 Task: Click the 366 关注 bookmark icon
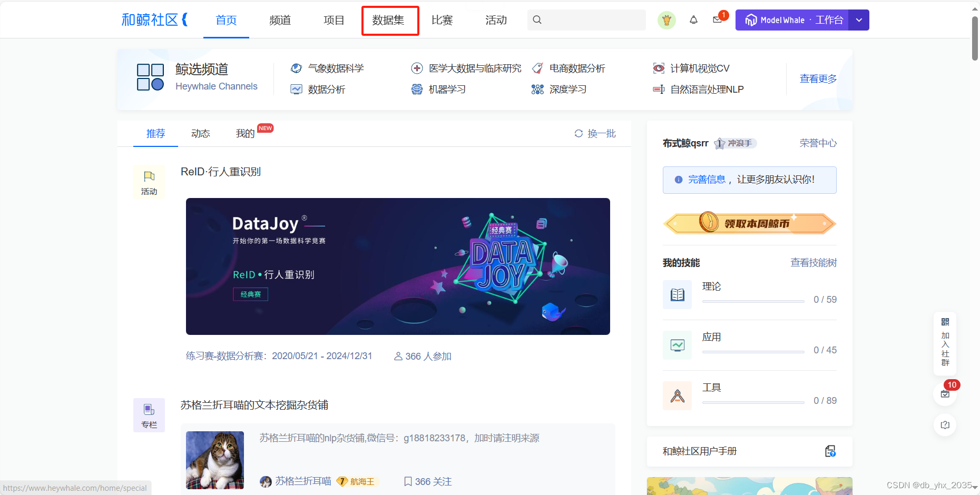[x=408, y=481]
